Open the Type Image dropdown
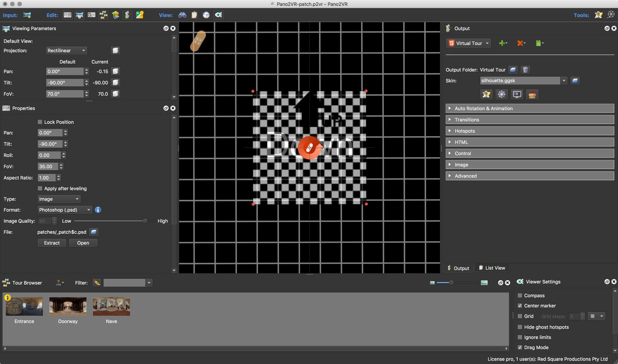Image resolution: width=618 pixels, height=364 pixels. point(59,199)
